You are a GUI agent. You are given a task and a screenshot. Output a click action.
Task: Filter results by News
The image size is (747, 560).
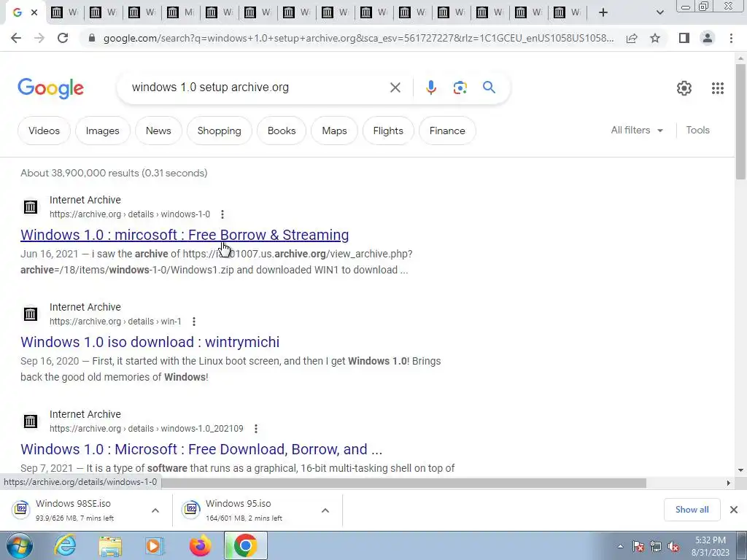(158, 131)
